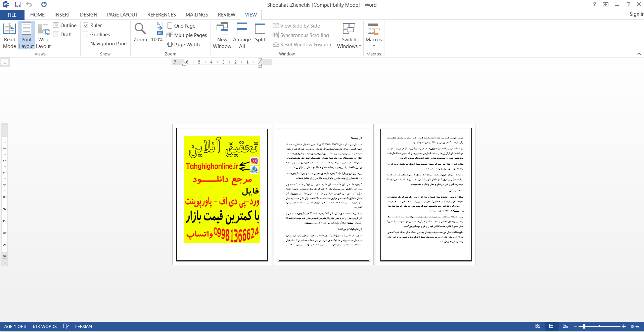Select One Page zoom
The height and width of the screenshot is (332, 644).
click(181, 26)
